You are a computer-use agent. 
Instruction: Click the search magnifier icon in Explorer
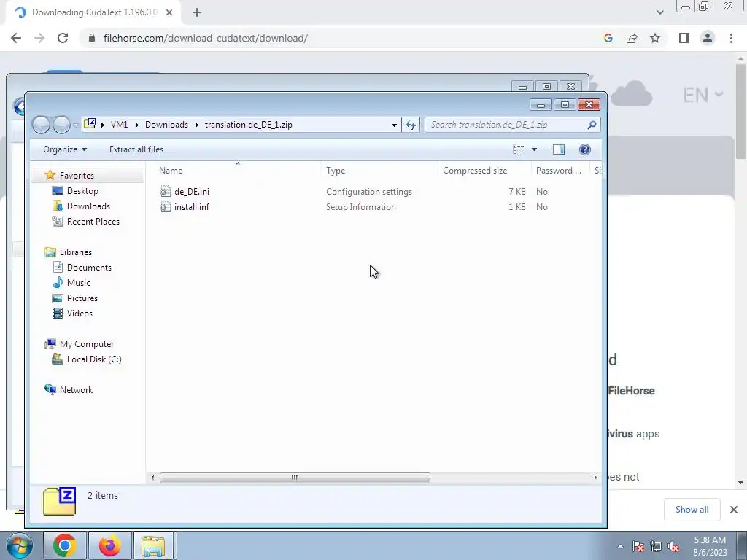pyautogui.click(x=592, y=125)
